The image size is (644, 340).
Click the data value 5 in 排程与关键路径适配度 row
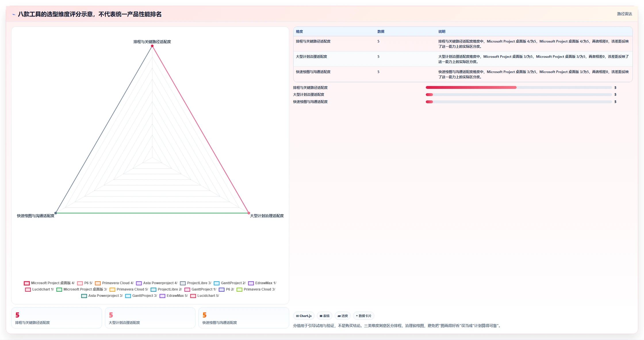pyautogui.click(x=378, y=41)
